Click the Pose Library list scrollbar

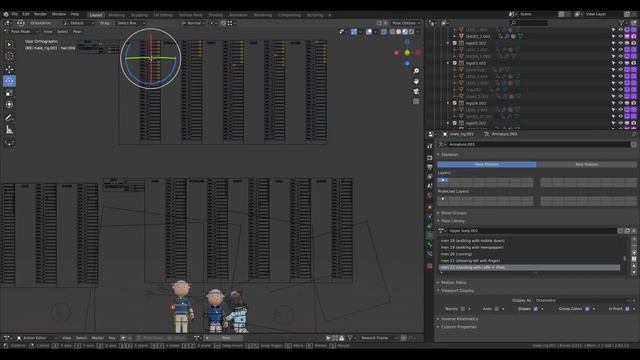click(x=624, y=258)
